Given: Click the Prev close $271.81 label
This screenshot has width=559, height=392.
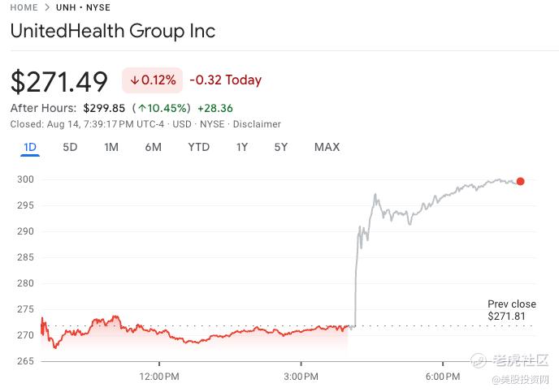Looking at the screenshot, I should tap(511, 309).
